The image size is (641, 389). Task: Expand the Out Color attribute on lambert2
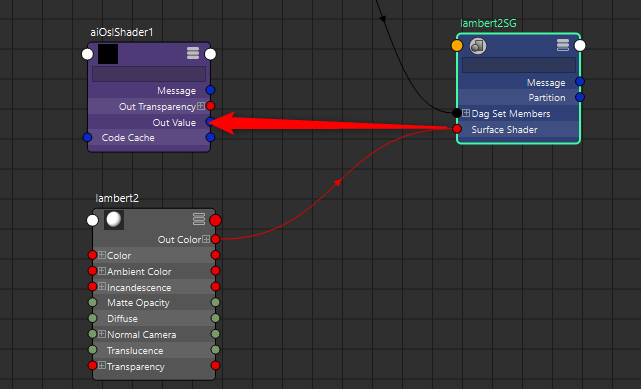point(206,239)
